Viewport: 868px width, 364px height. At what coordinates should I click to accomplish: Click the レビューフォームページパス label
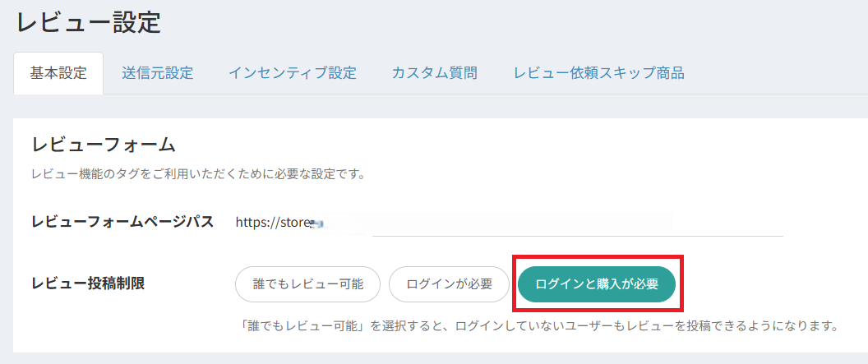click(122, 222)
